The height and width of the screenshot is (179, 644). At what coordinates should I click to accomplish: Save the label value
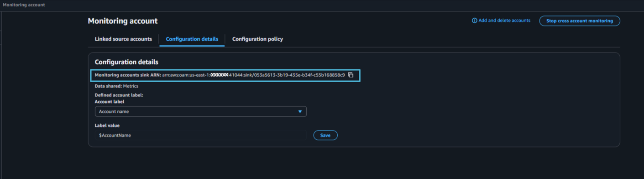tap(325, 135)
